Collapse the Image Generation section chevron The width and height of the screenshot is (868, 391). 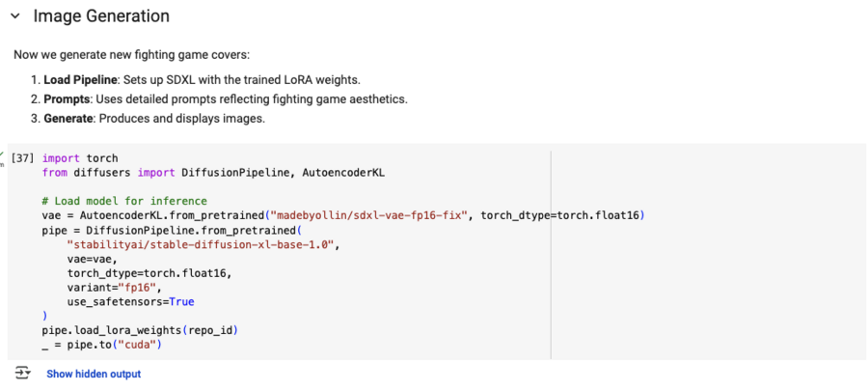pos(14,16)
